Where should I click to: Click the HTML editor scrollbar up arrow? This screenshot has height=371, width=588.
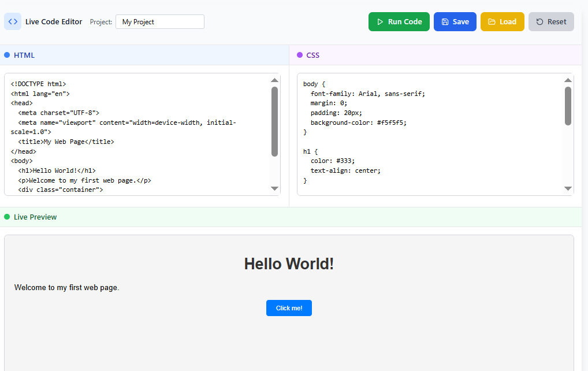(275, 81)
